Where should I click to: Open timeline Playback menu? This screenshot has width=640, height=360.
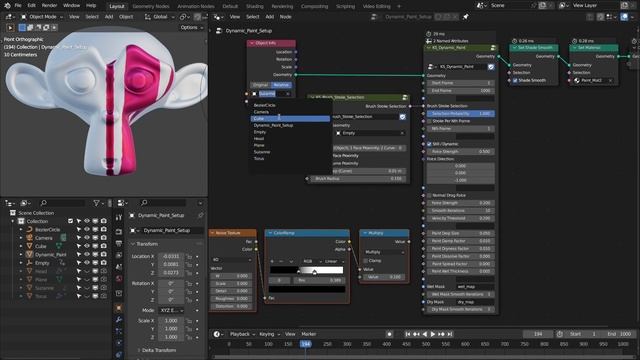click(242, 334)
